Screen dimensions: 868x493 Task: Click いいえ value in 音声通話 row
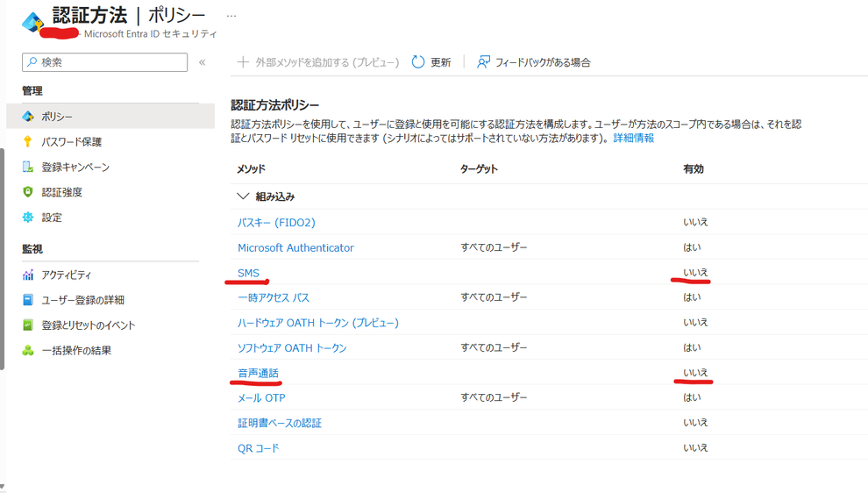point(695,372)
